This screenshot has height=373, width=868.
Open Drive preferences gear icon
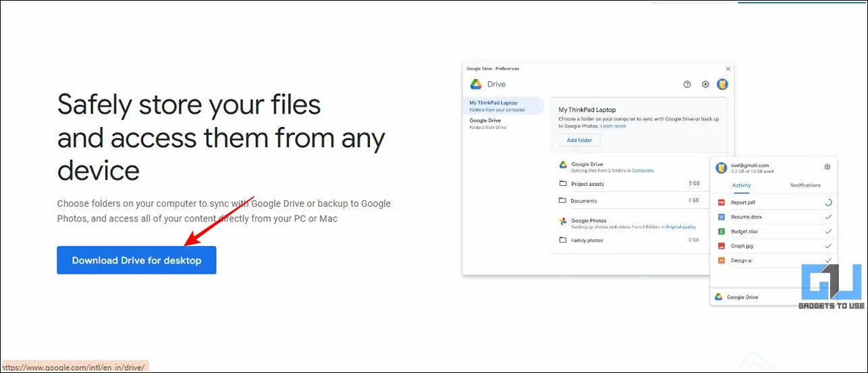click(705, 84)
